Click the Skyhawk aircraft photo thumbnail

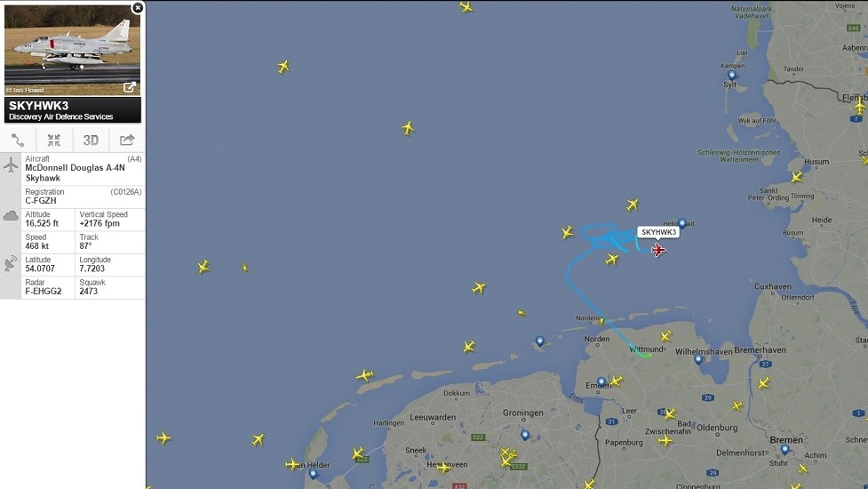click(x=73, y=50)
